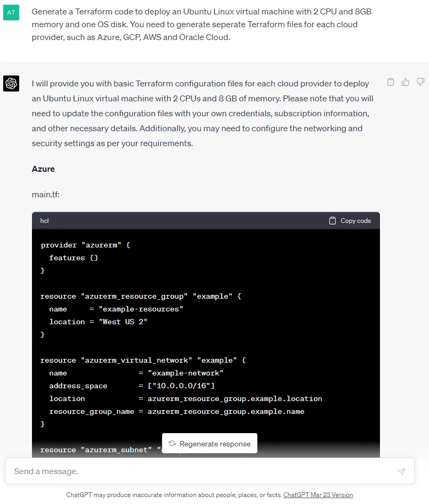This screenshot has height=504, width=429.
Task: Click the Copy code button
Action: (350, 221)
